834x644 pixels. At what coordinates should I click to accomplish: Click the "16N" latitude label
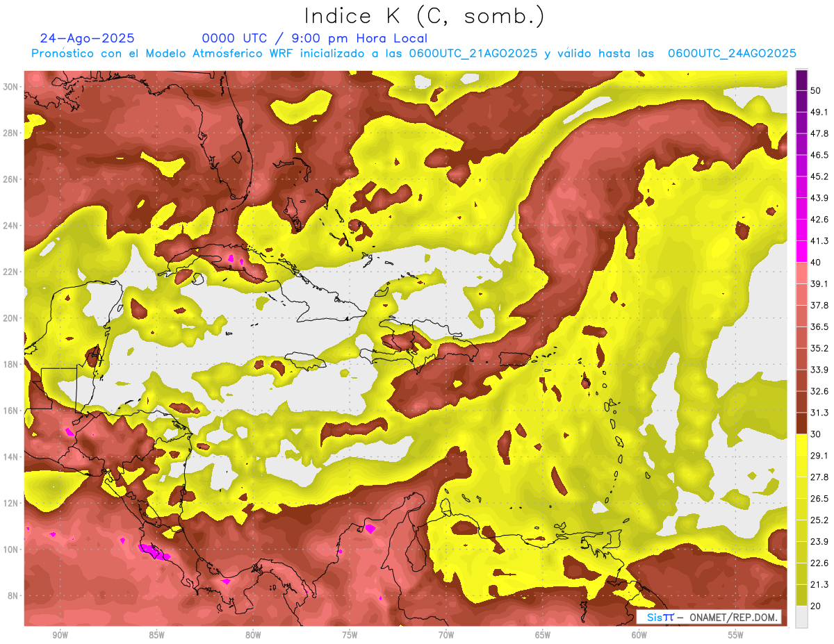[x=10, y=411]
